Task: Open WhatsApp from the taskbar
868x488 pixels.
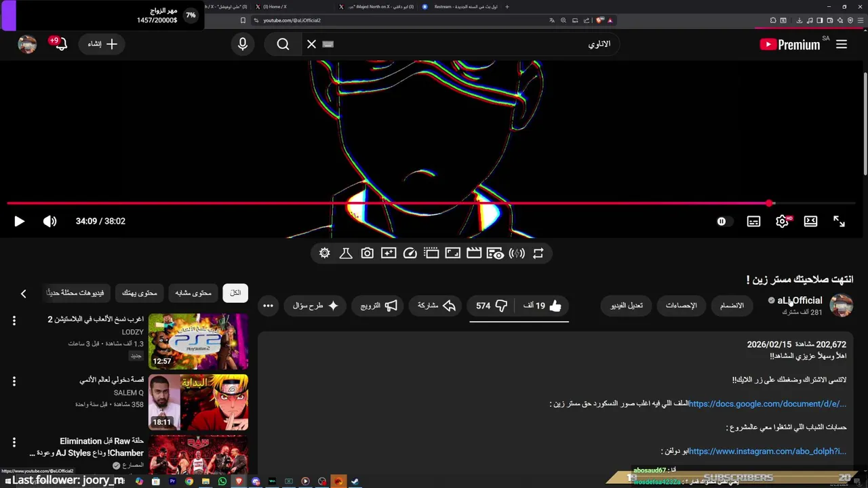Action: coord(222,481)
